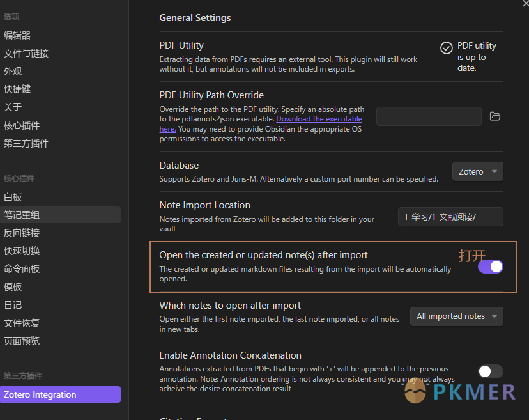This screenshot has height=420, width=529.
Task: Open the All imported notes dropdown
Action: pos(456,316)
